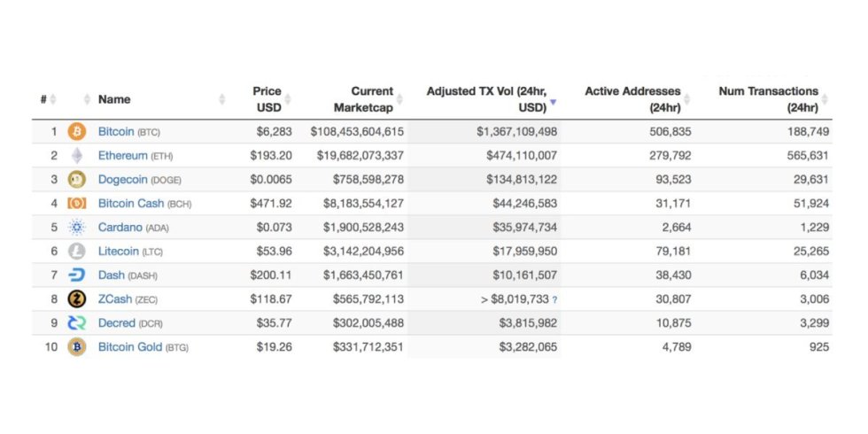Click the Bitcoin orange logo icon
Screen dimensions: 868x434
coord(77,132)
